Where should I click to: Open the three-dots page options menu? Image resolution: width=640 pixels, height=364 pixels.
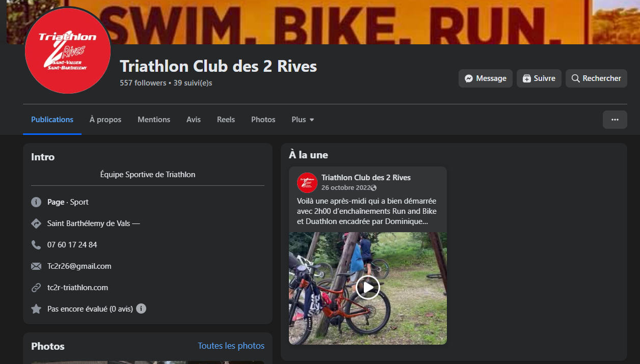pos(615,120)
